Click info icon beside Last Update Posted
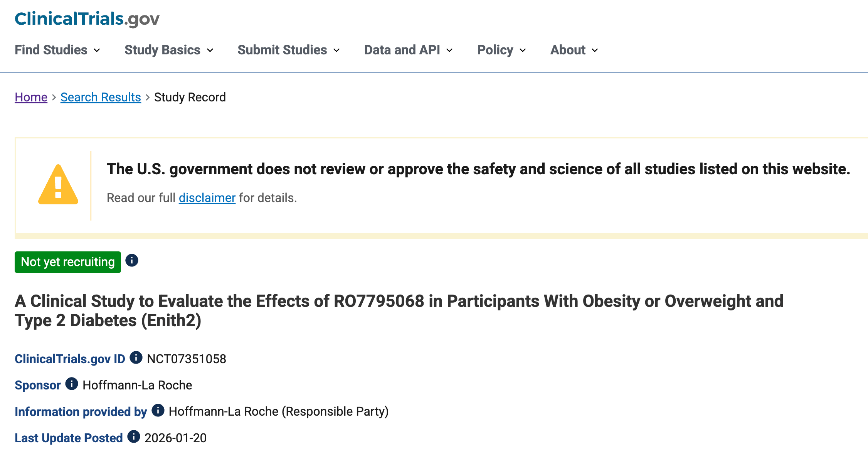The width and height of the screenshot is (868, 465). (x=134, y=437)
